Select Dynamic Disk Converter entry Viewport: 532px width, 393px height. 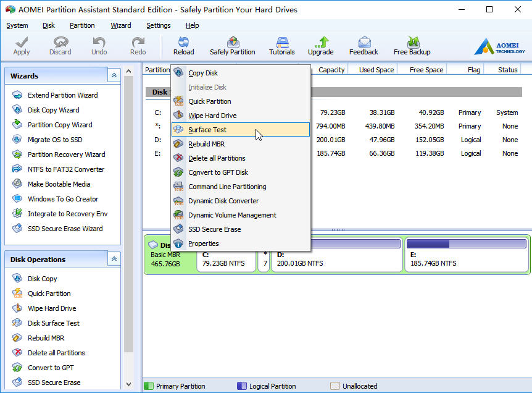[x=241, y=201]
